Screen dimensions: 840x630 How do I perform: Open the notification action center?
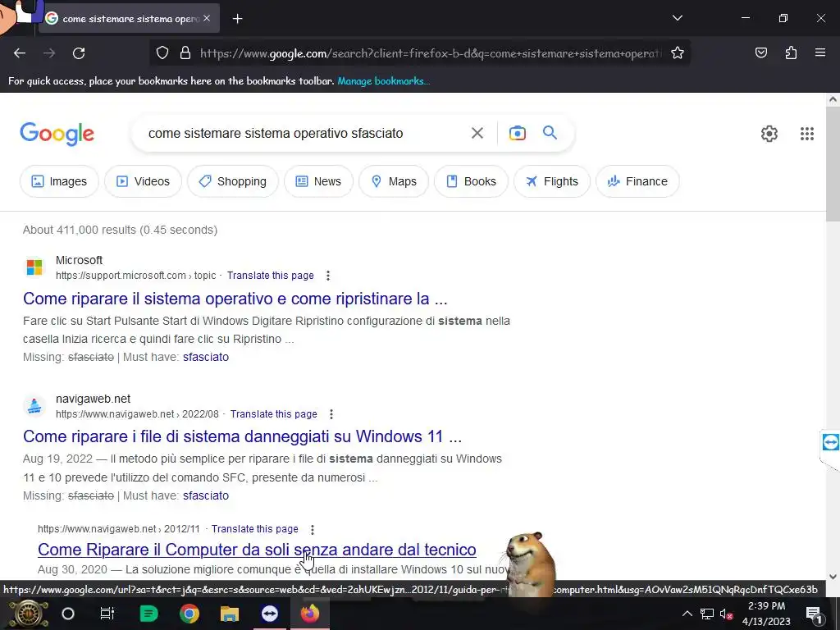click(x=814, y=614)
